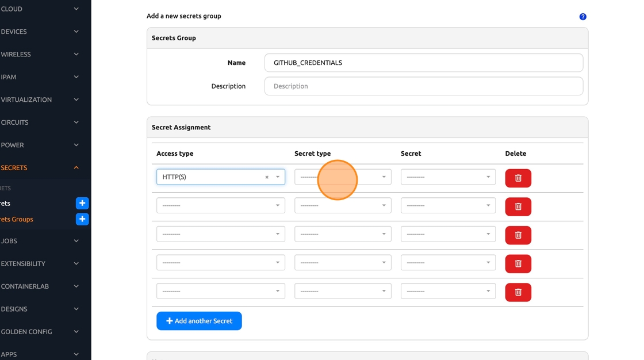Image resolution: width=644 pixels, height=360 pixels.
Task: Click the plus icon beside Secrets Groups
Action: (x=82, y=219)
